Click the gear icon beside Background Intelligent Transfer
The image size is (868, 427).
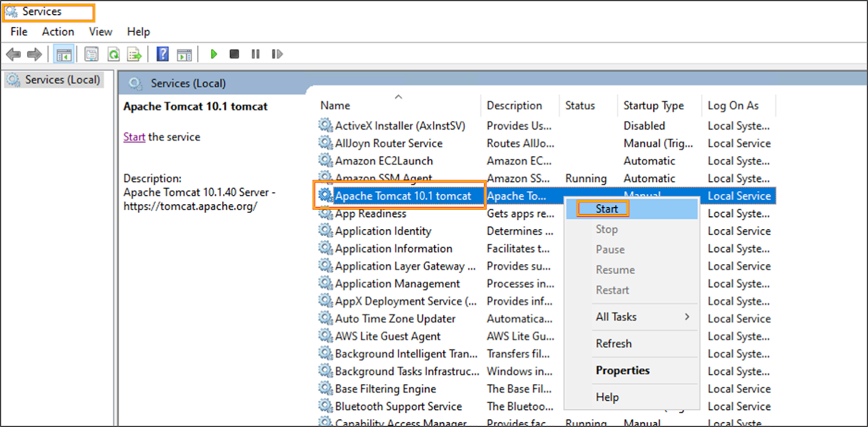[x=325, y=353]
